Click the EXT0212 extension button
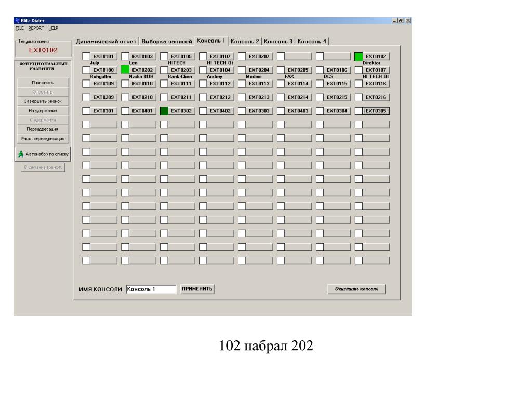Screen dimensions: 532x399 [x=220, y=97]
